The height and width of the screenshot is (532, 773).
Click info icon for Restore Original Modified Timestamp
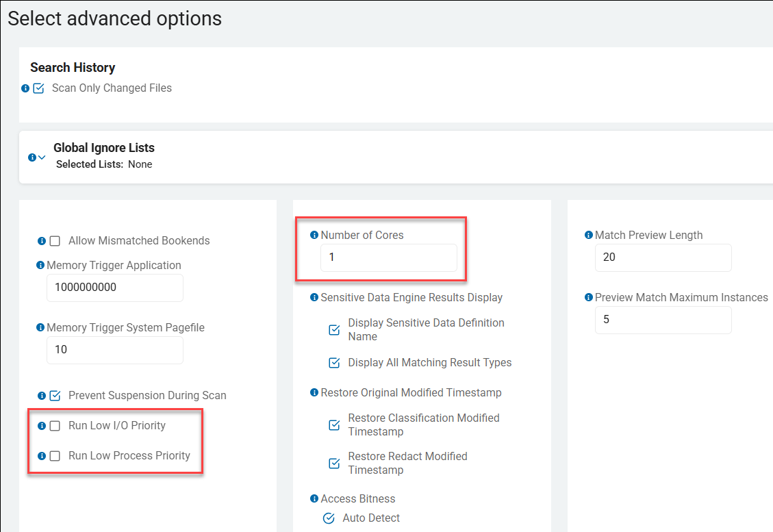point(314,392)
